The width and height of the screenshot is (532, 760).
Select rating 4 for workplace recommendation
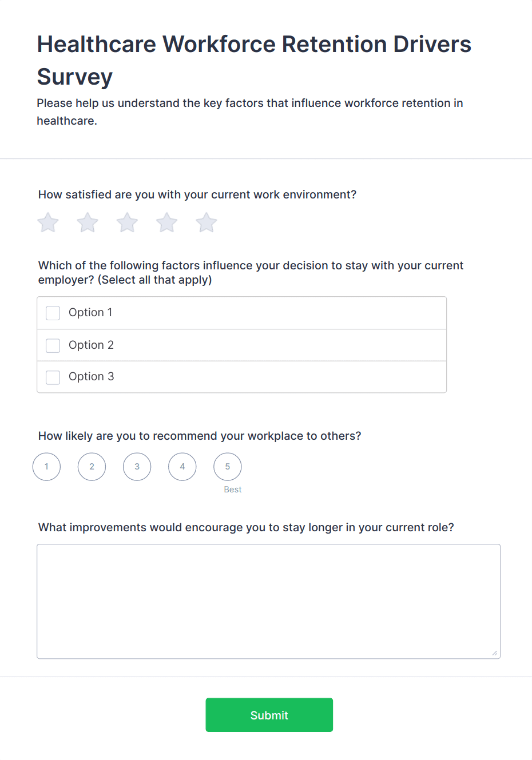click(182, 467)
